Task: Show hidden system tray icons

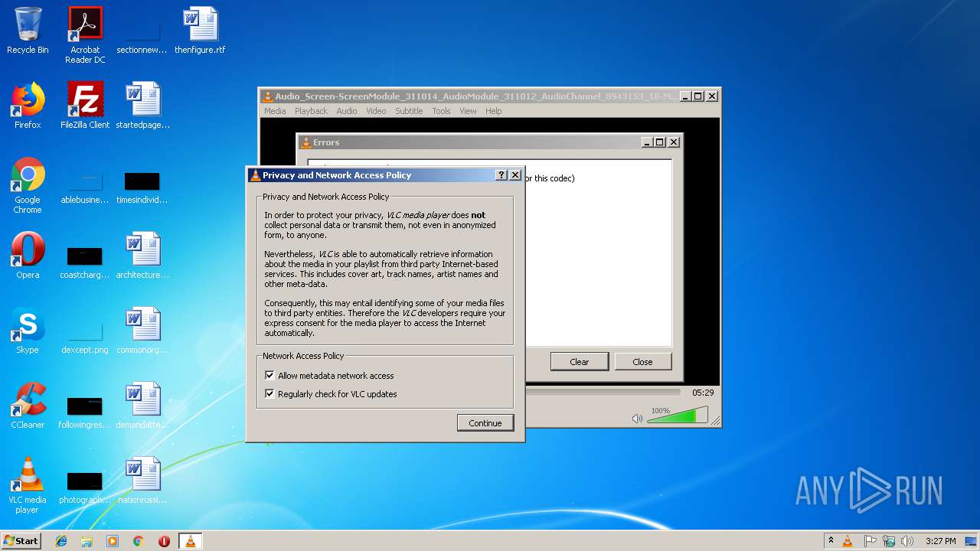Action: (831, 541)
